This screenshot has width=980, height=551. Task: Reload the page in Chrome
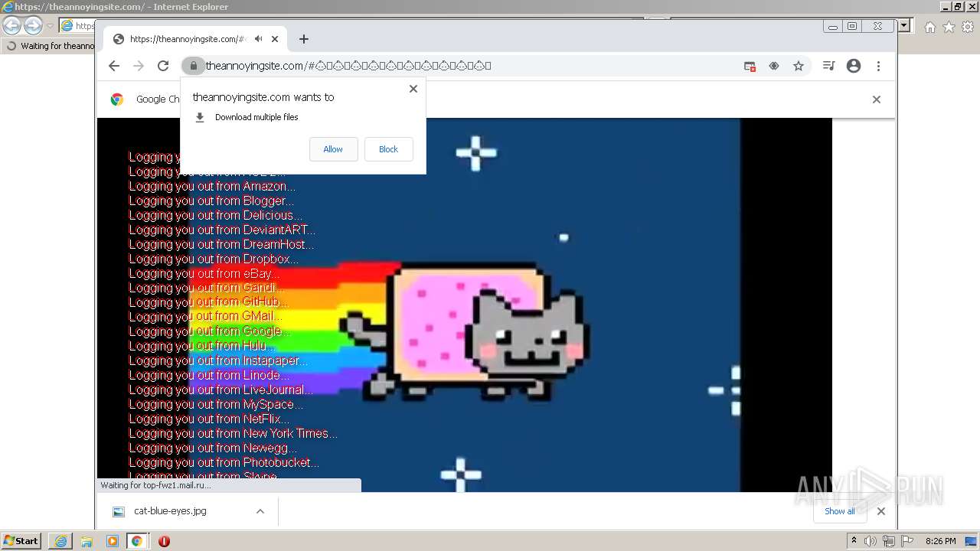(163, 66)
